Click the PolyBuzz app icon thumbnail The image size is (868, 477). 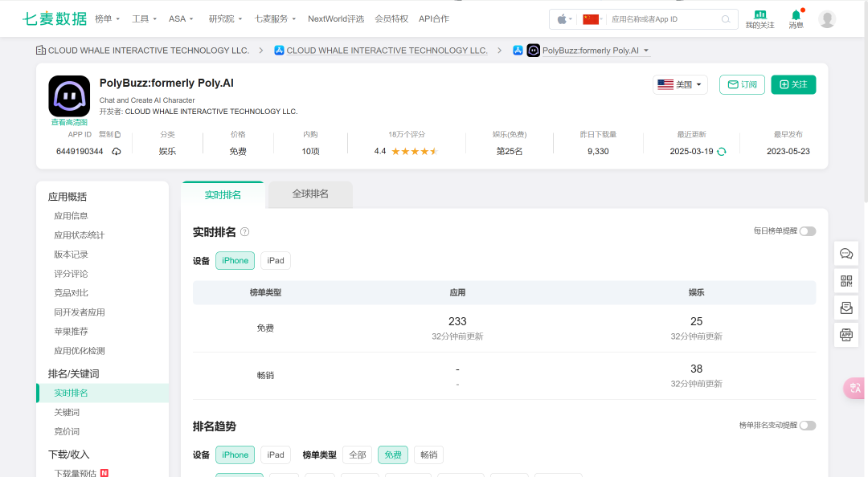point(69,96)
